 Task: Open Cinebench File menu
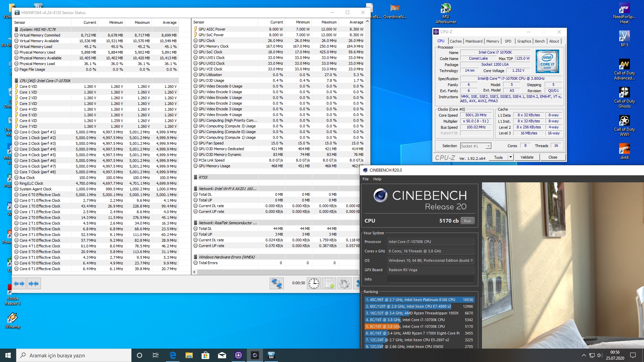(x=365, y=179)
